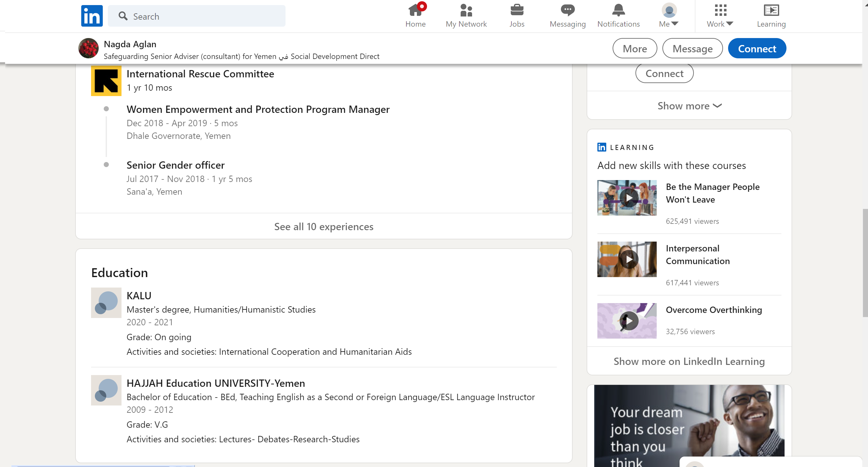Click the blue Connect button
This screenshot has height=467, width=868.
coord(757,49)
